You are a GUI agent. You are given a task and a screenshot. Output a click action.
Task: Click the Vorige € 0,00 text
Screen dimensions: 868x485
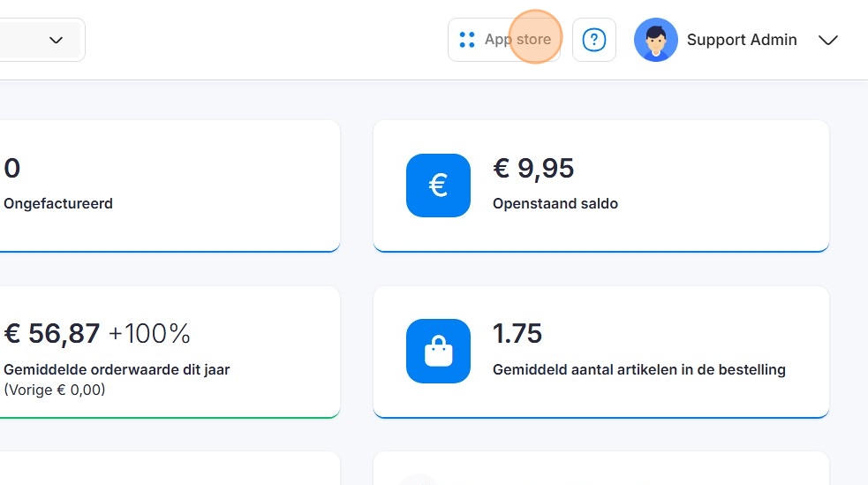[x=55, y=389]
